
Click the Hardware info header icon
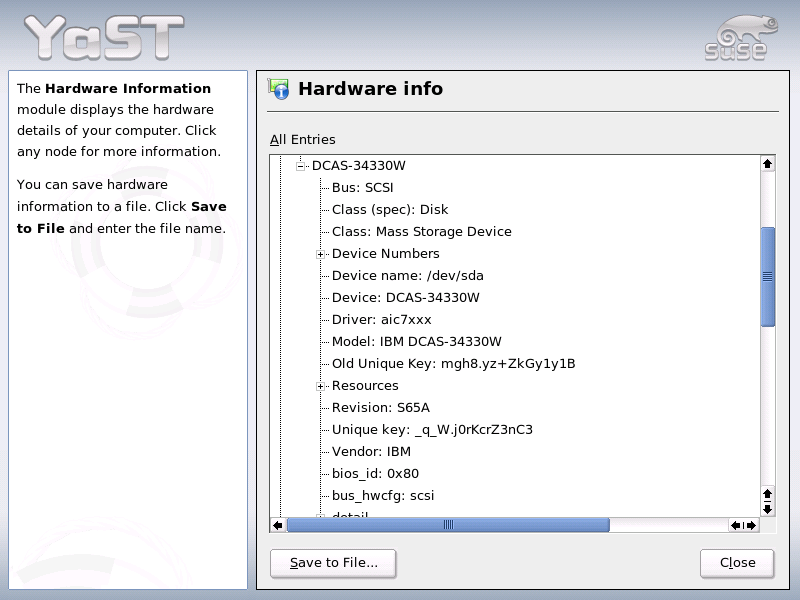click(279, 89)
